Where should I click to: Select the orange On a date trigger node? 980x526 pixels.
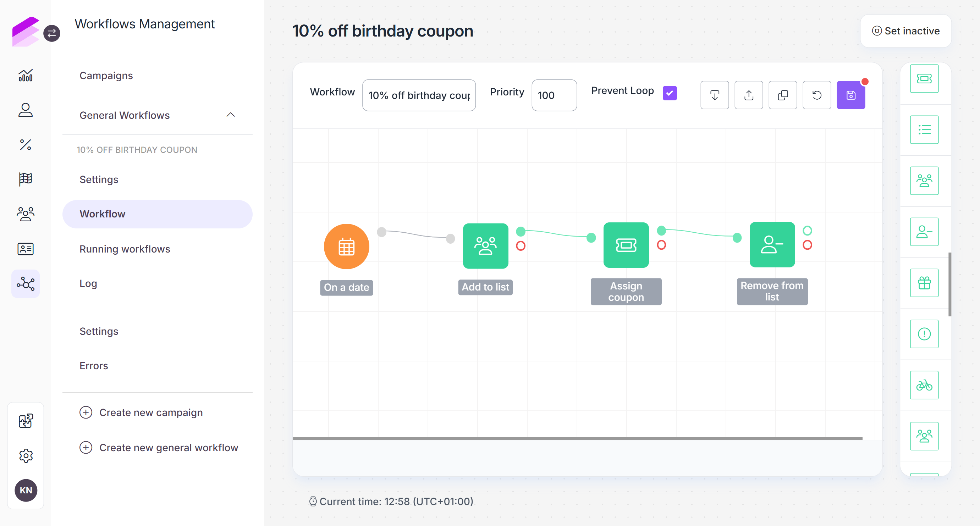(x=346, y=247)
